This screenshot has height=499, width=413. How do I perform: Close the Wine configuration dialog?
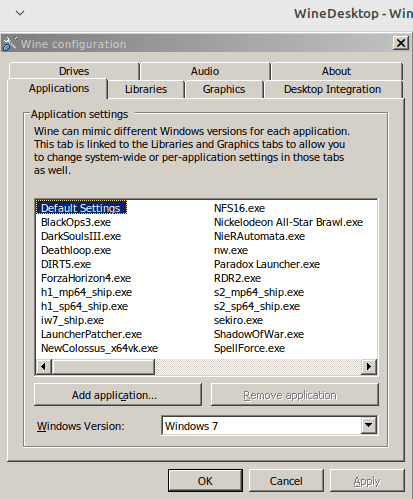400,43
